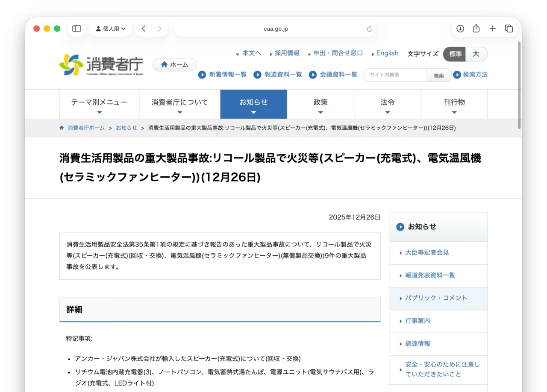Reload the page via the refresh icon
547x392 pixels.
(369, 29)
